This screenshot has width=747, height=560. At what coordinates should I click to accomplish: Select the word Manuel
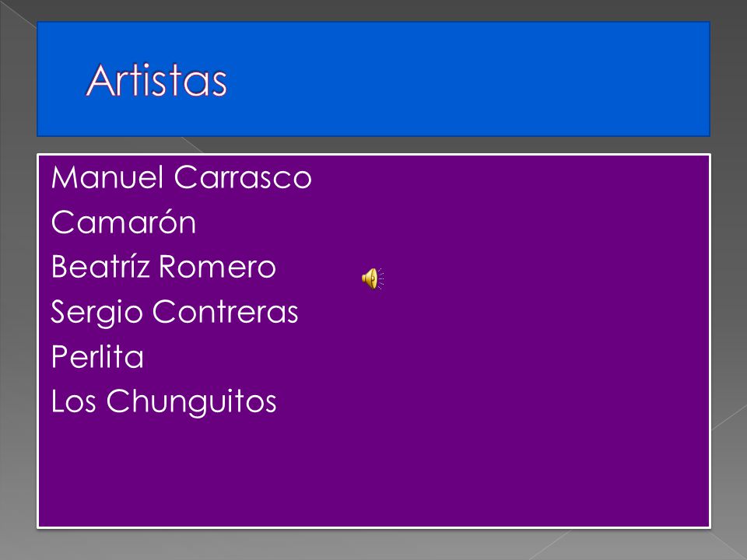click(107, 177)
